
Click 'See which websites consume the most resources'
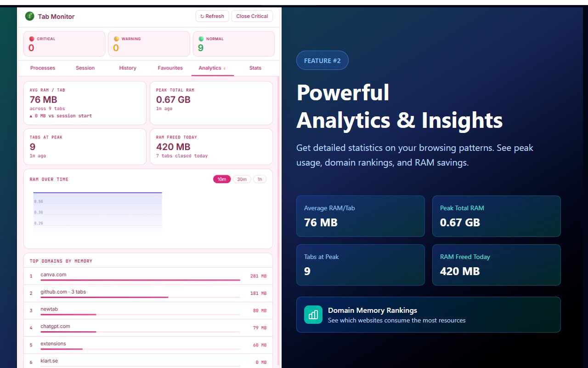397,320
